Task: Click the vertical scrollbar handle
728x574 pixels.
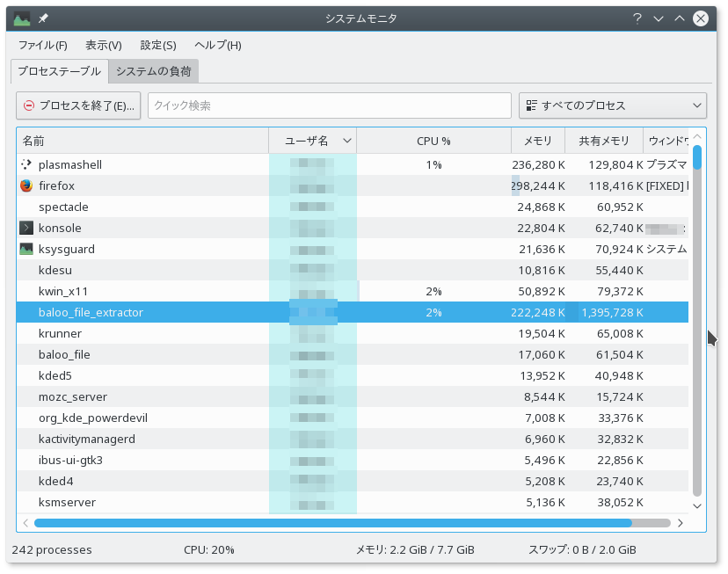Action: pyautogui.click(x=697, y=157)
